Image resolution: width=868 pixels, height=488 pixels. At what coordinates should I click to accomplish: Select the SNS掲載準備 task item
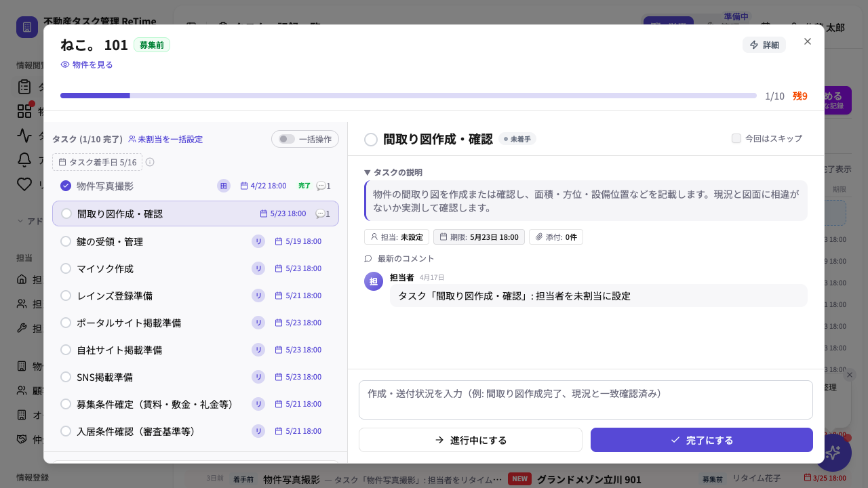[195, 377]
